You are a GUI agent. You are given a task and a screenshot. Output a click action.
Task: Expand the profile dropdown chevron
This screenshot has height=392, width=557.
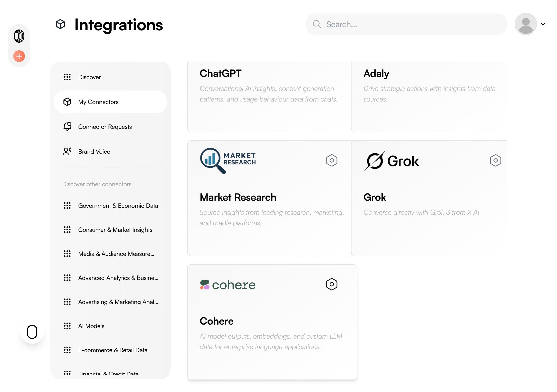[543, 24]
